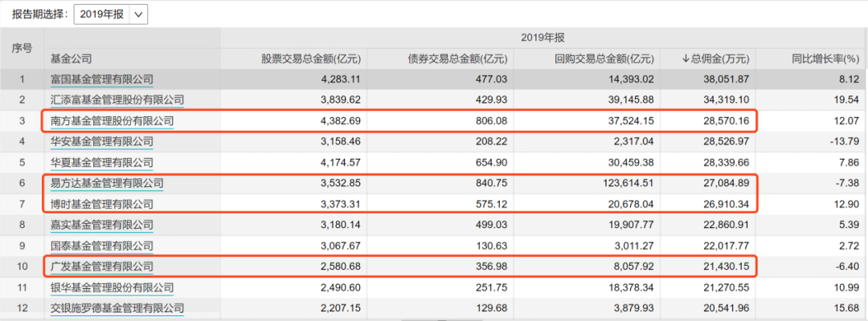Sort by 债券交易总金额(亿元) column header

458,58
